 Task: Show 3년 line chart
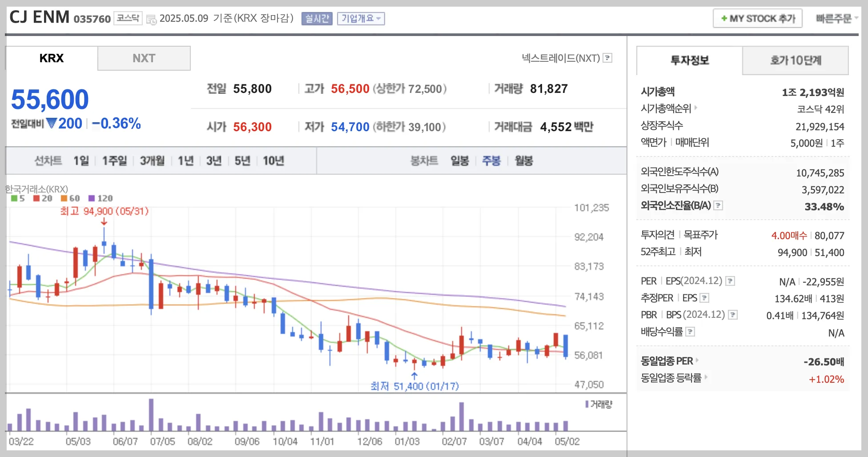[214, 160]
